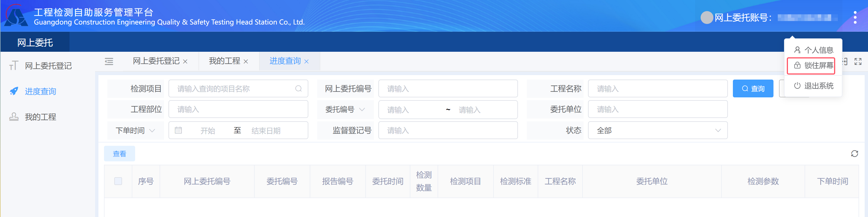Image resolution: width=868 pixels, height=217 pixels.
Task: Click the calendar icon in date range
Action: (x=178, y=130)
